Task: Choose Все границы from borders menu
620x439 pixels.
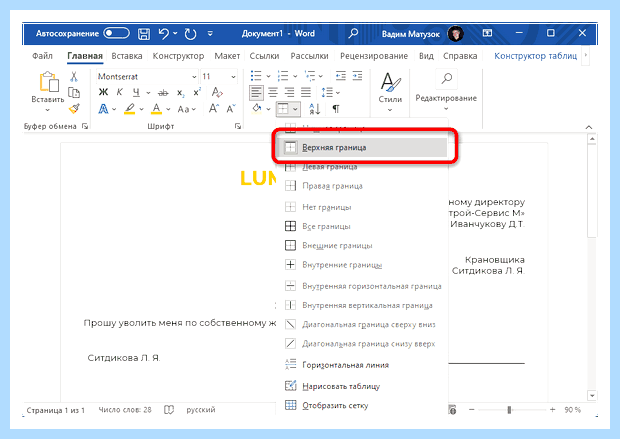Action: click(362, 226)
